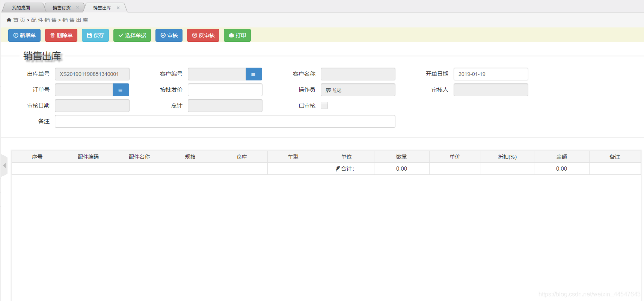Click the 操作员 field showing 廖飞龙
This screenshot has height=301, width=644.
358,90
